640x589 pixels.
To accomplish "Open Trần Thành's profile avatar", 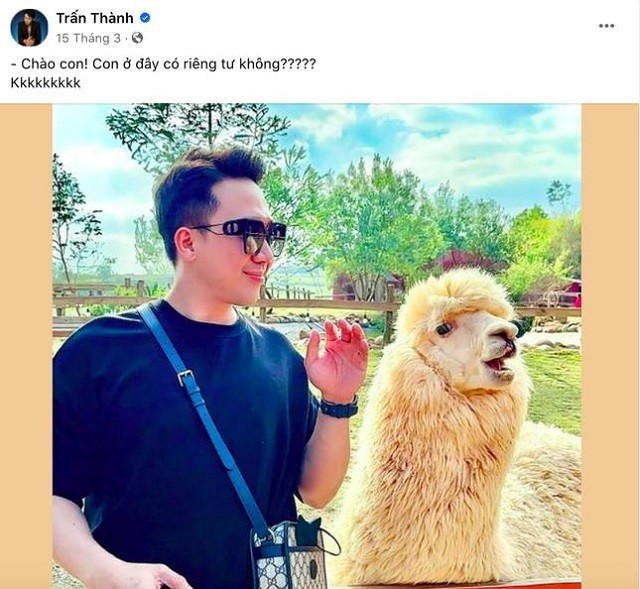I will point(29,27).
